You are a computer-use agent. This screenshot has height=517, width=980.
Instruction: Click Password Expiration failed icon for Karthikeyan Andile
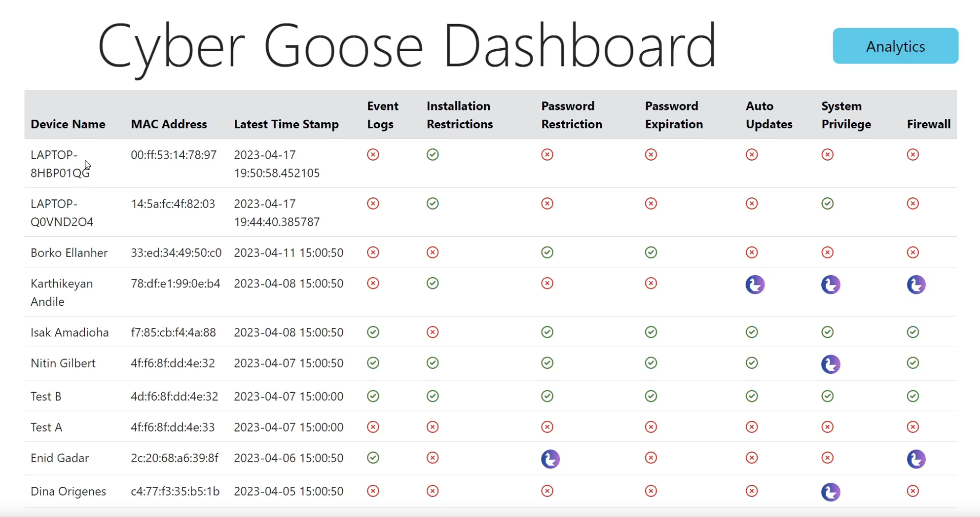tap(651, 283)
